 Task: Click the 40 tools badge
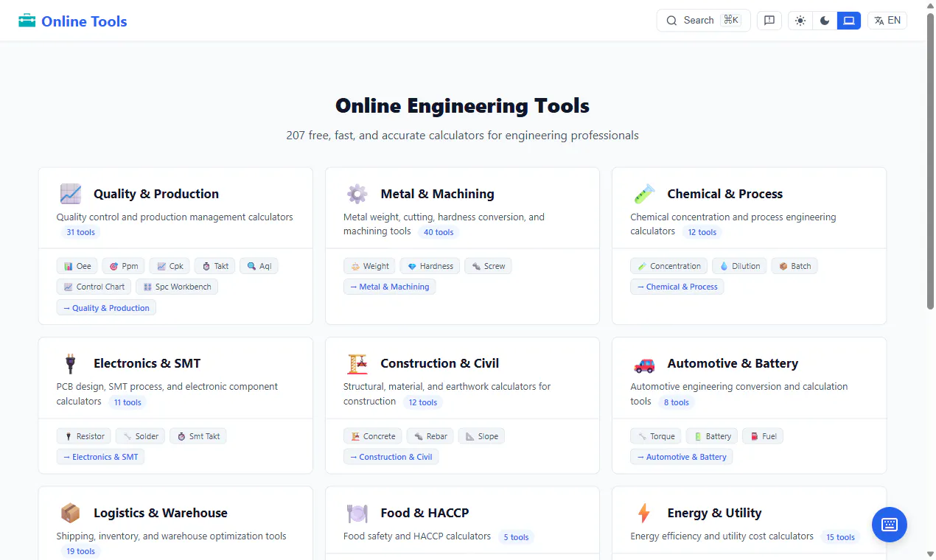point(439,232)
